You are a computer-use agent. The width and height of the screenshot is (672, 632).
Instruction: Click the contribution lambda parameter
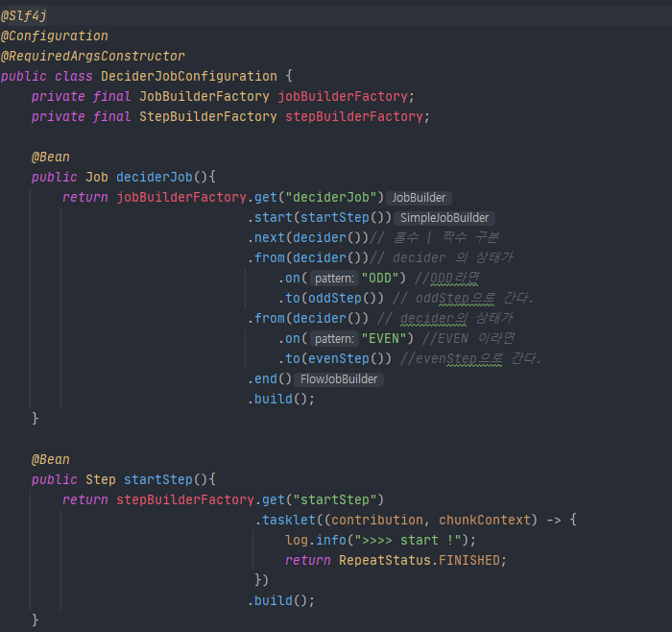[x=376, y=520]
